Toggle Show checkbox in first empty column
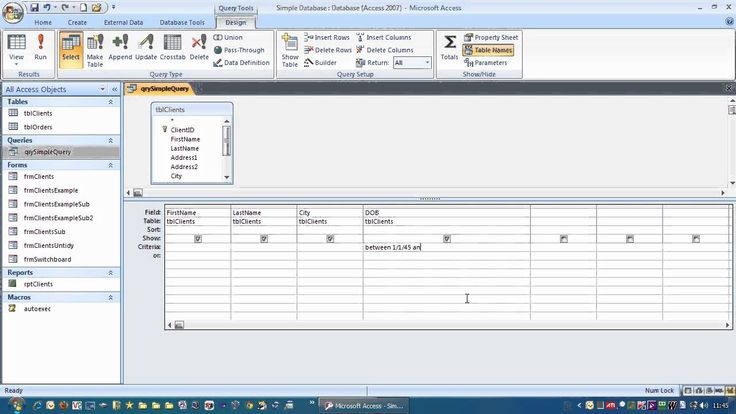The height and width of the screenshot is (414, 736). 564,239
